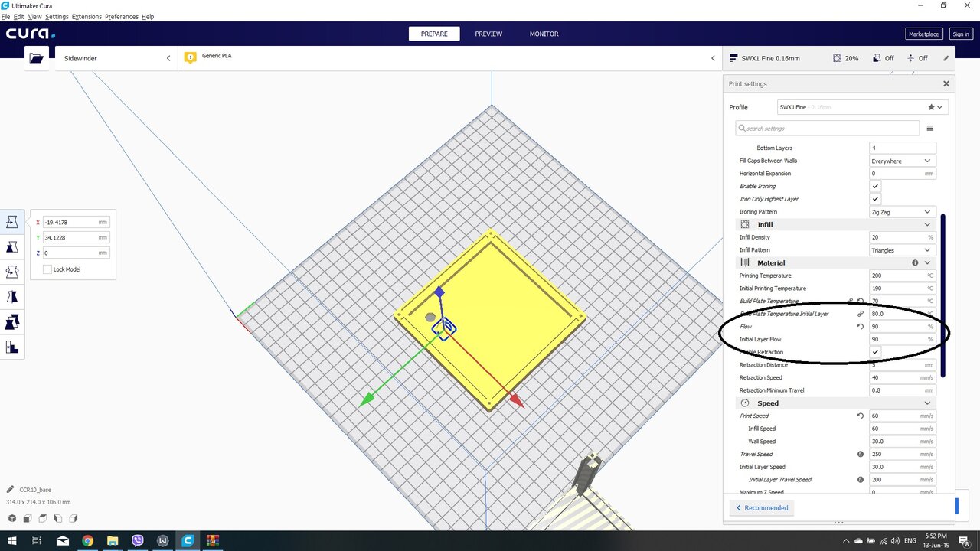The image size is (980, 551).
Task: Switch to left side view cube icon
Action: click(58, 519)
